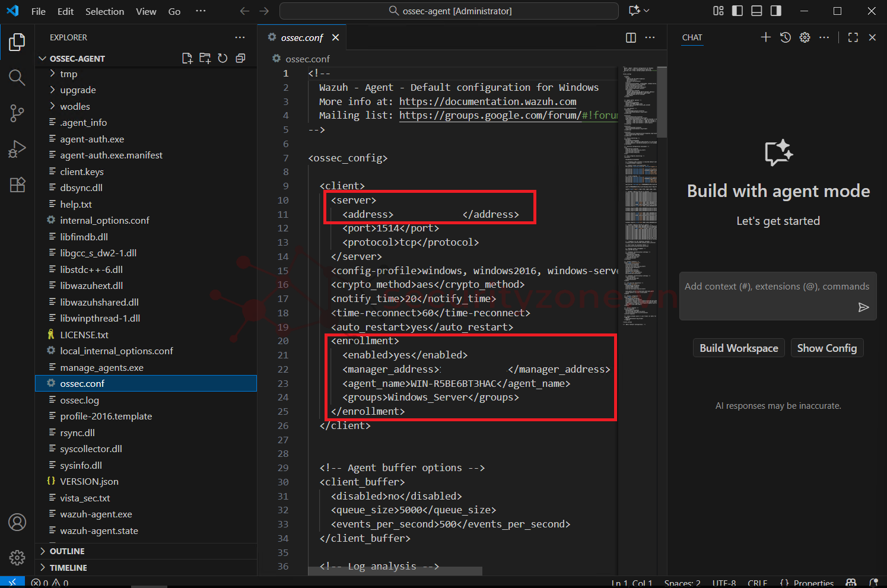
Task: Open Run and Debug view
Action: tap(17, 149)
